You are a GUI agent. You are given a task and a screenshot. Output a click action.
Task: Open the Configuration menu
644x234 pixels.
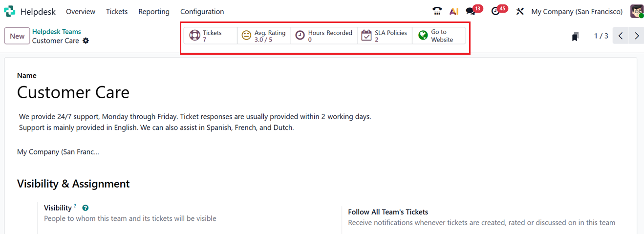[202, 11]
